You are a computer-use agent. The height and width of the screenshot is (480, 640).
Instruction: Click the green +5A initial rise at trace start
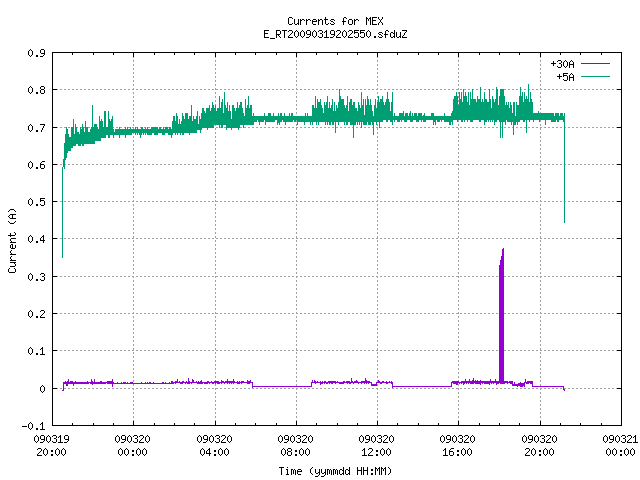click(62, 208)
